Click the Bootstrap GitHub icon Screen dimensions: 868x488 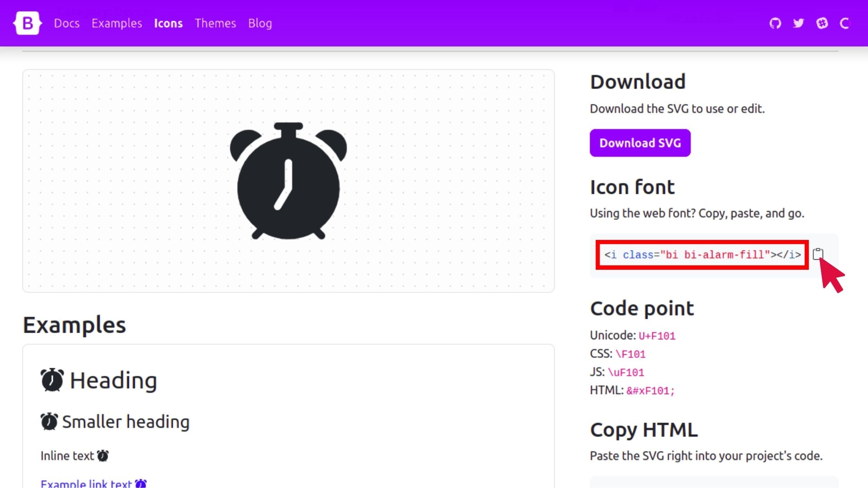click(776, 23)
